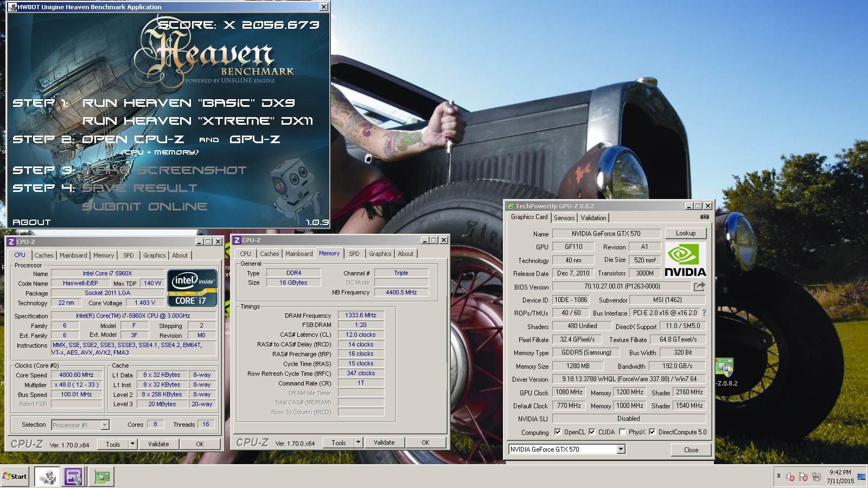This screenshot has width=868, height=488.
Task: Click Save Result in Heaven app
Action: click(140, 188)
